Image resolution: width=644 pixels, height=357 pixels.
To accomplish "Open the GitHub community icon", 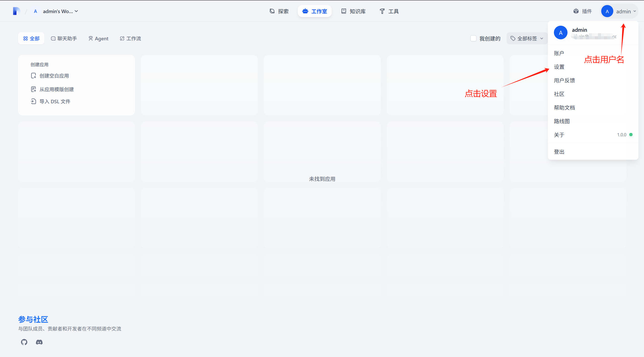I will tap(24, 342).
